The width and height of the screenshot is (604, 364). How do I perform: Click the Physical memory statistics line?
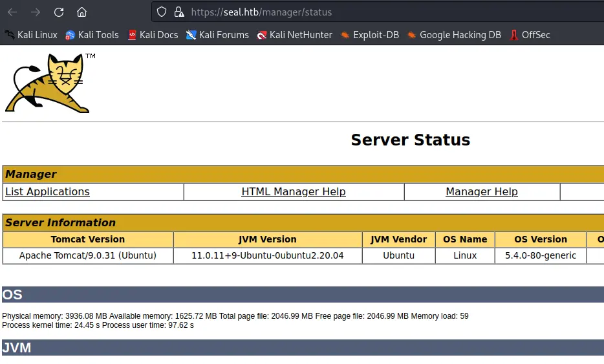(235, 316)
